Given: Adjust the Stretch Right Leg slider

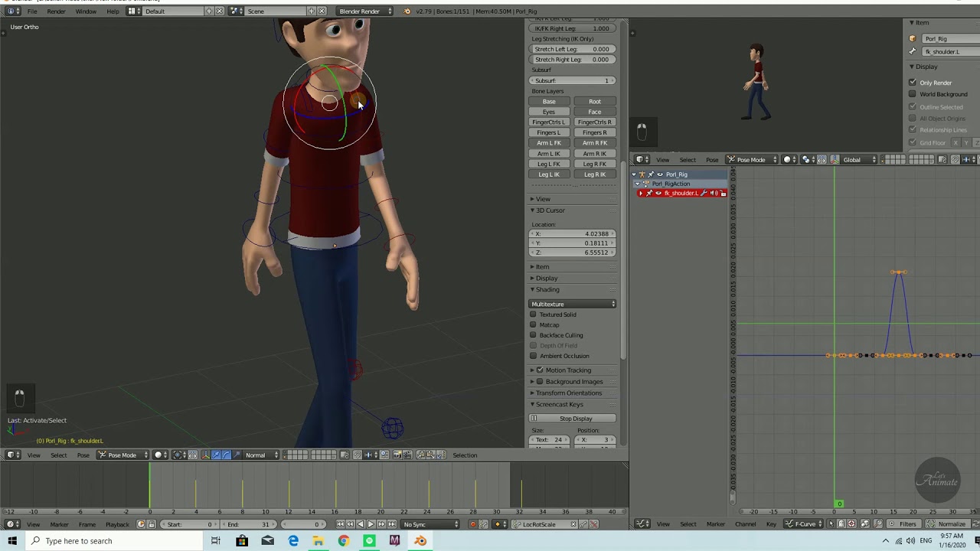Looking at the screenshot, I should point(573,60).
